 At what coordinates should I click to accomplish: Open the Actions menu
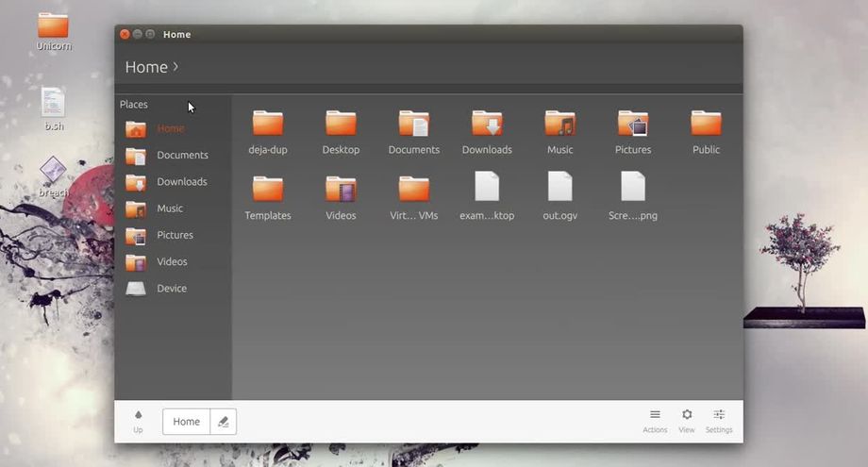[x=655, y=421]
